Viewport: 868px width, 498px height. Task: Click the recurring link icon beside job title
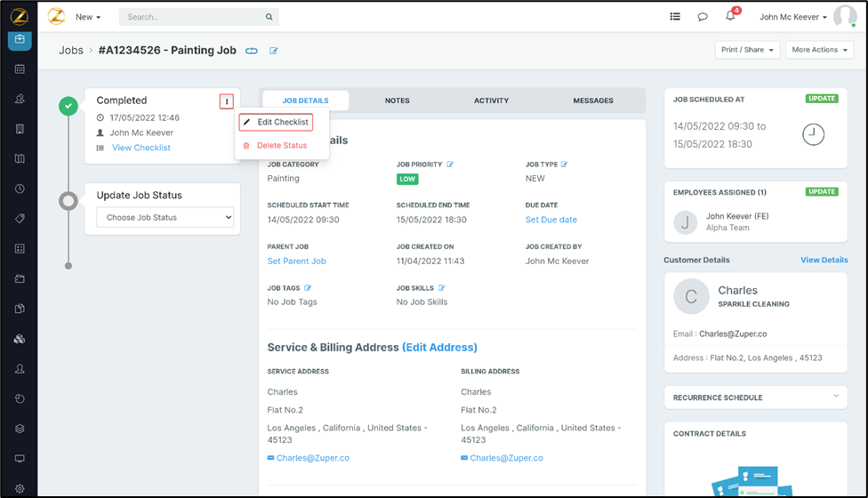(x=252, y=51)
